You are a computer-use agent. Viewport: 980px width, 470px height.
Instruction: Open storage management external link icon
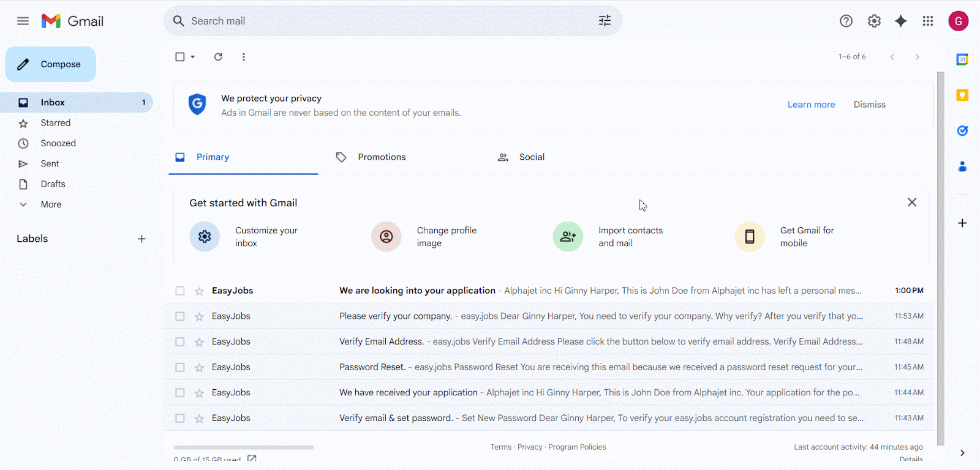click(252, 459)
